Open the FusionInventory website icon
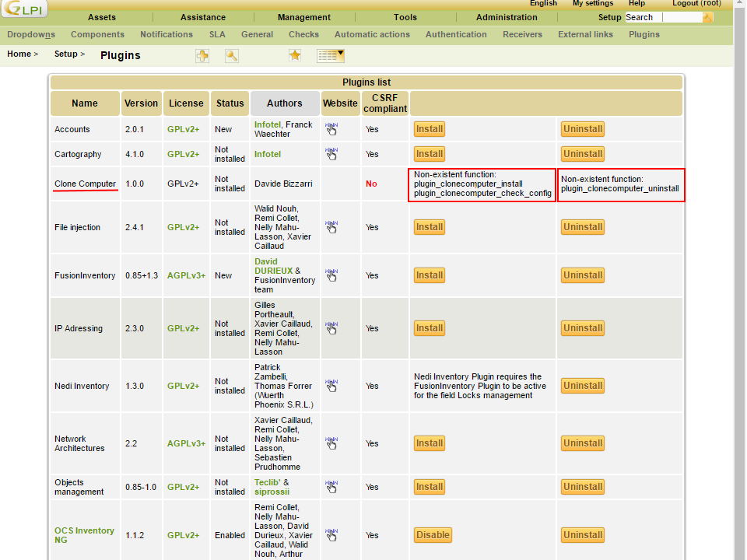 click(331, 275)
